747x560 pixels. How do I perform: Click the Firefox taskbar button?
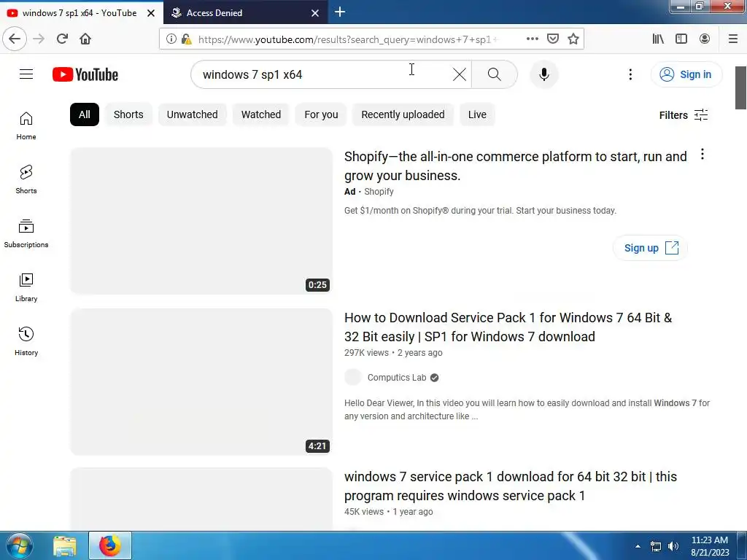110,545
